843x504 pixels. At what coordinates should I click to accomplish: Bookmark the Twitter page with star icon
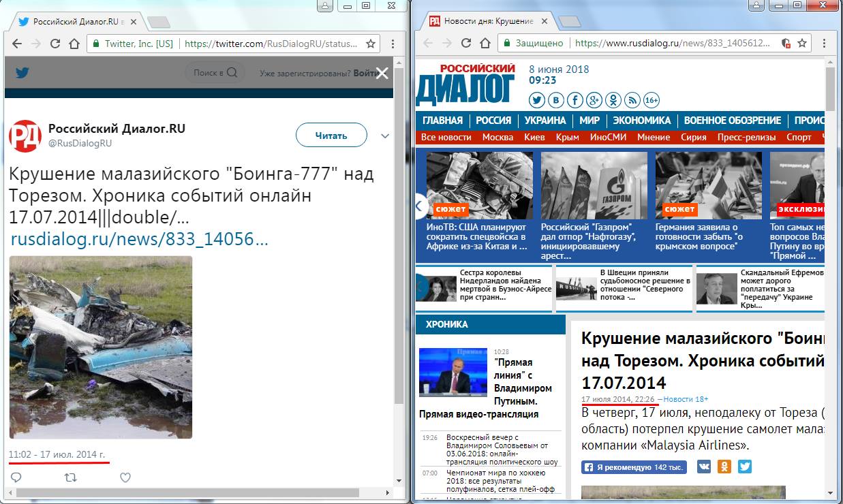371,44
